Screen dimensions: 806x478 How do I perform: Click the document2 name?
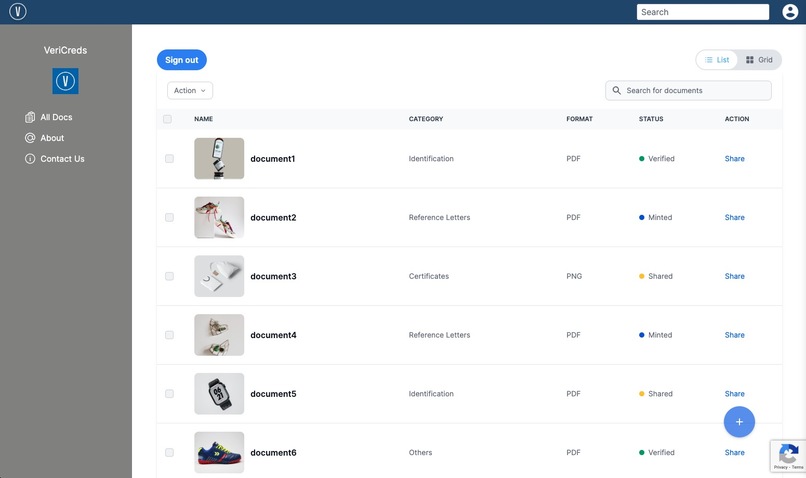point(273,217)
